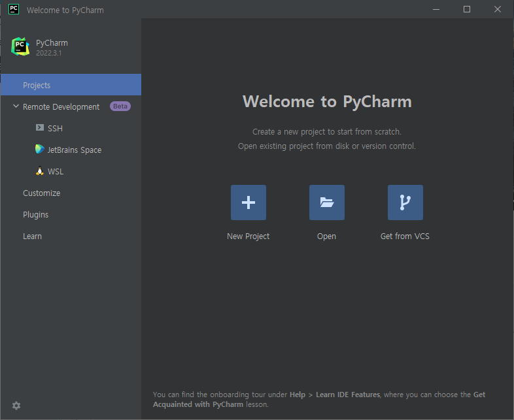Screen dimensions: 514x420
Task: Click the SSH terminal icon
Action: (40, 127)
